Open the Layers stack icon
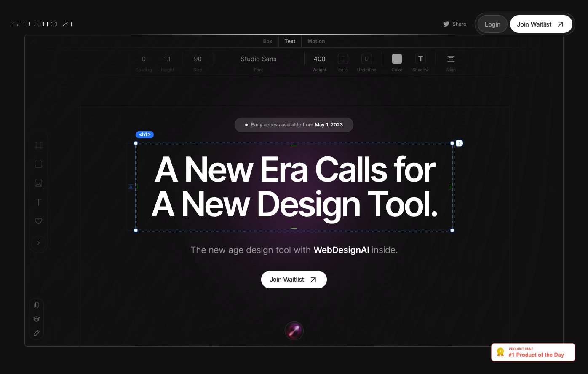 (x=37, y=319)
